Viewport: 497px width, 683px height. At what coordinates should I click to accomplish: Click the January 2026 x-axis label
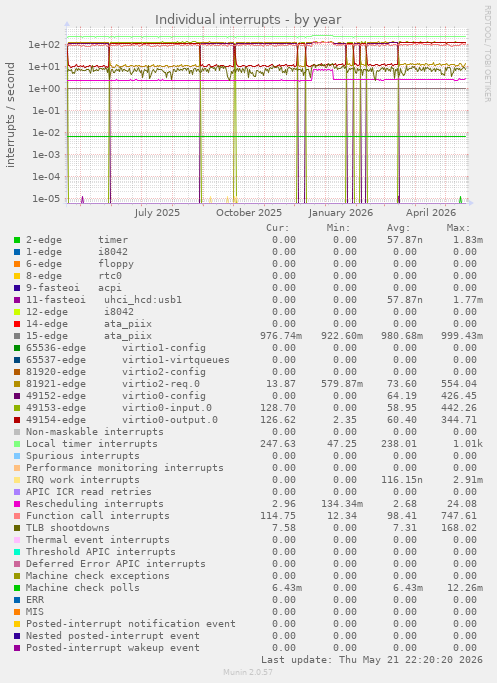341,213
